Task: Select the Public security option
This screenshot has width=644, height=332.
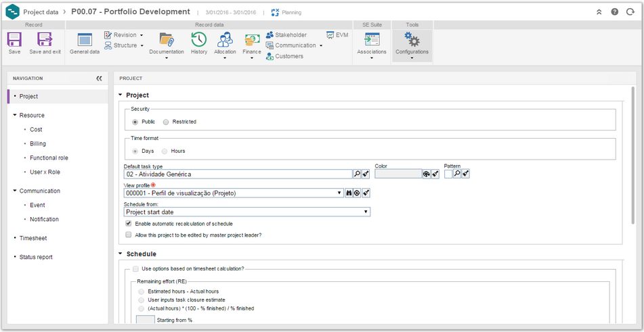Action: (x=135, y=122)
